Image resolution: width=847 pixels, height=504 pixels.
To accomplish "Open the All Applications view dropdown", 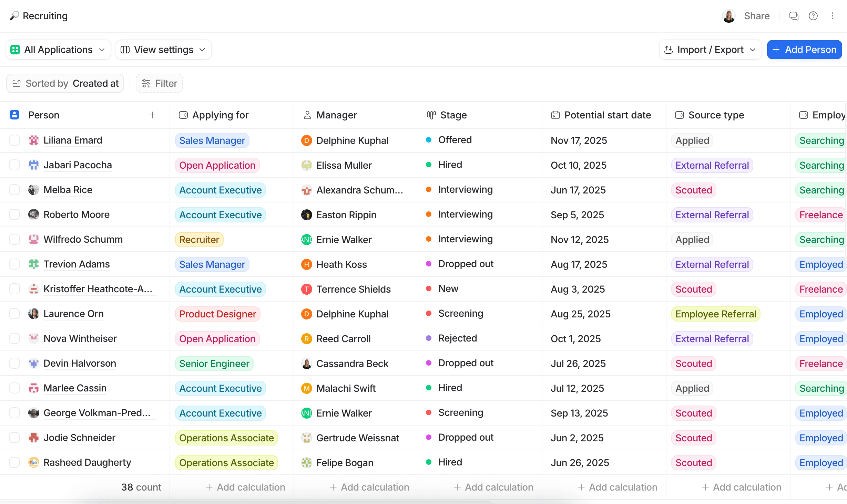I will click(x=58, y=50).
